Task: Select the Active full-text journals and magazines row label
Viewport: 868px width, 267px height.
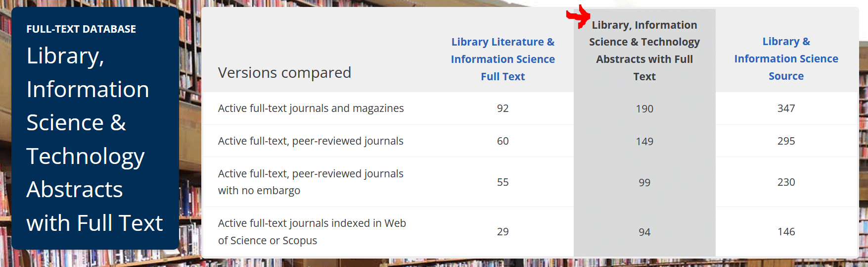Action: click(x=311, y=108)
